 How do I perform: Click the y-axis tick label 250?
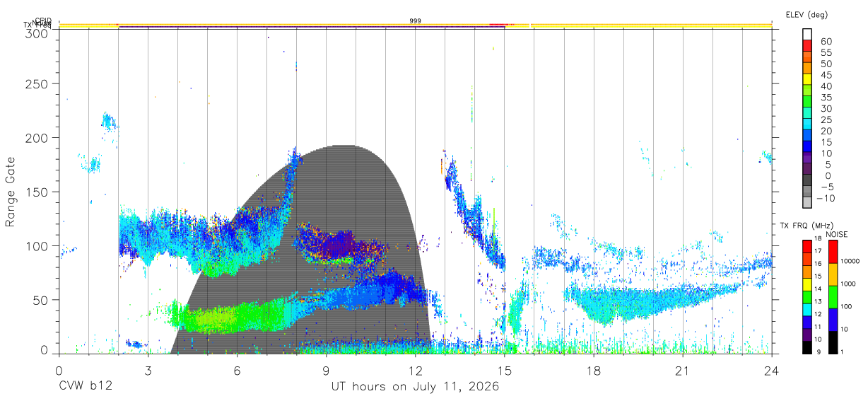point(37,84)
